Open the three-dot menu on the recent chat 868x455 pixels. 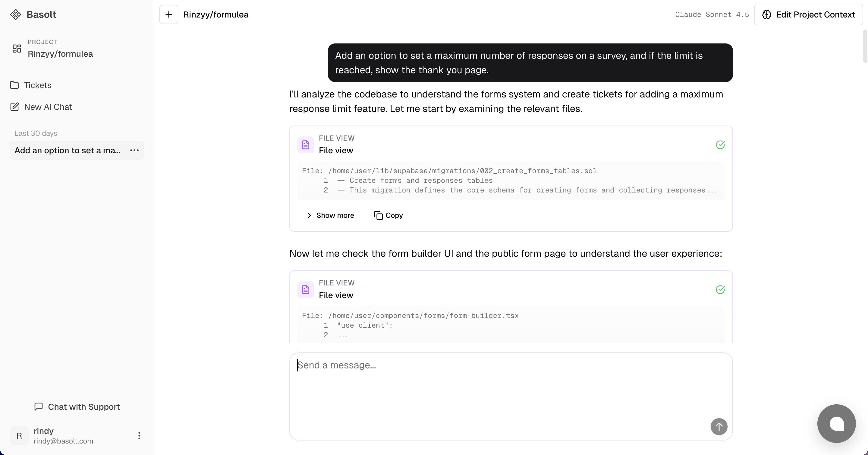coord(134,151)
